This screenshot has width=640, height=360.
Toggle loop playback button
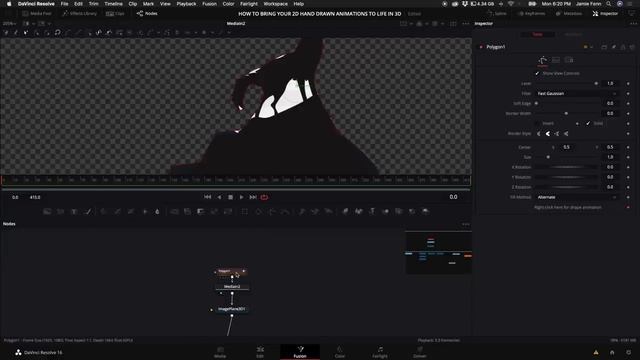264,197
